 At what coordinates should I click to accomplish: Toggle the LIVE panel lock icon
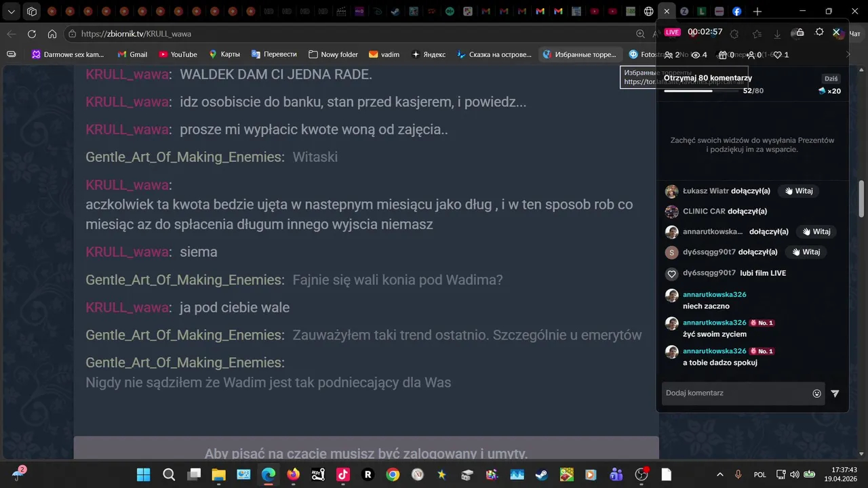click(x=800, y=32)
